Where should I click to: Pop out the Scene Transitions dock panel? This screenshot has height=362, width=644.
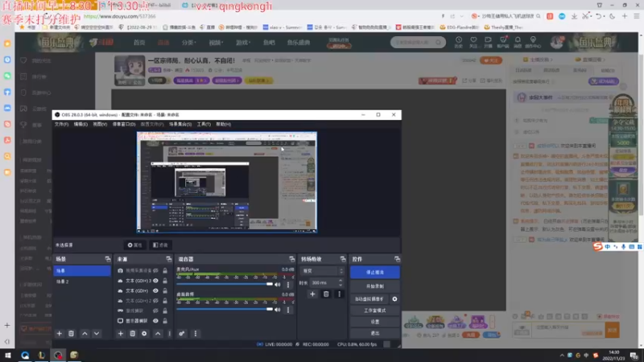[x=343, y=259]
